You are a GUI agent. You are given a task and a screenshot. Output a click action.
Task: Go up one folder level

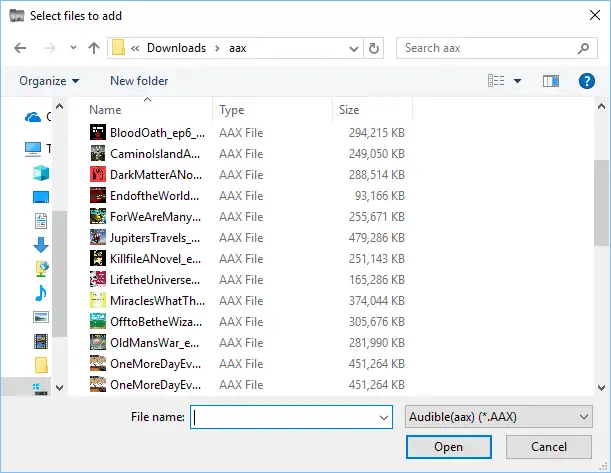(x=94, y=48)
